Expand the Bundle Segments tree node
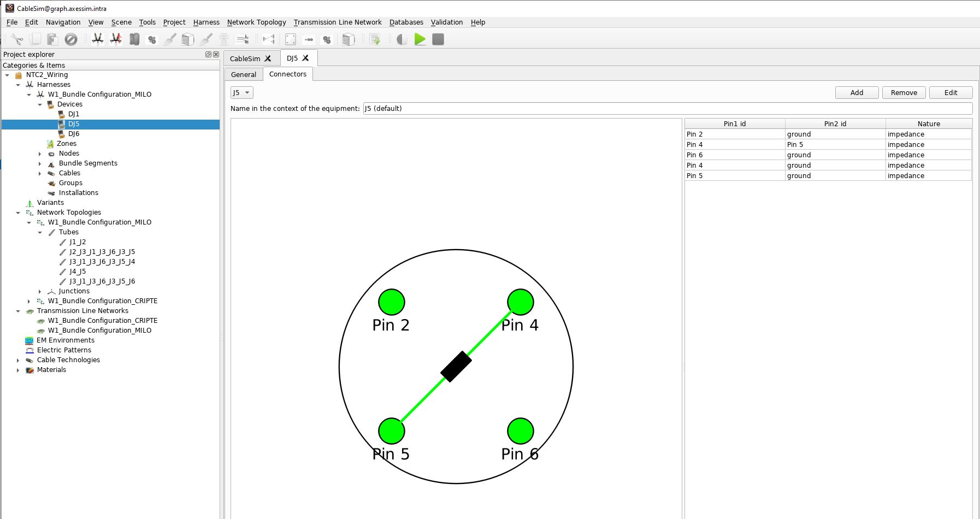 [40, 163]
